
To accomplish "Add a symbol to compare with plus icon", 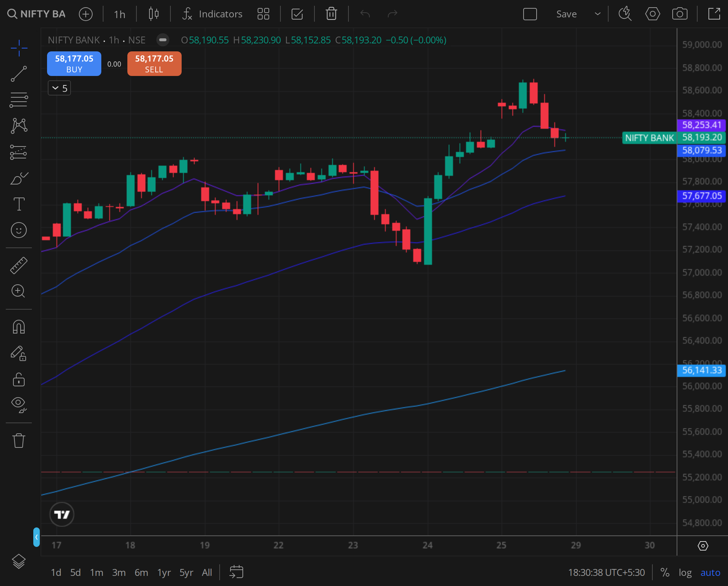I will tap(86, 14).
